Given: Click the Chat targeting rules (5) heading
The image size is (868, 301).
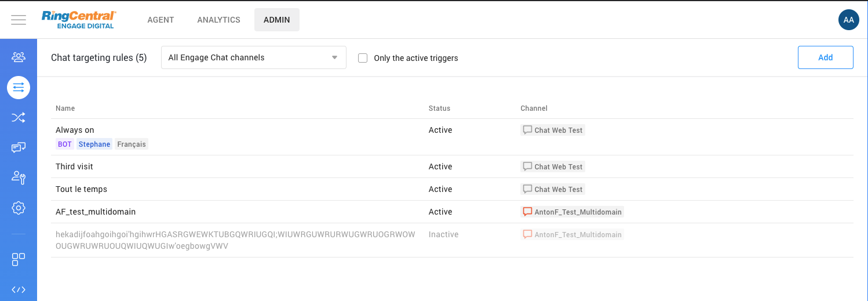Looking at the screenshot, I should 99,57.
